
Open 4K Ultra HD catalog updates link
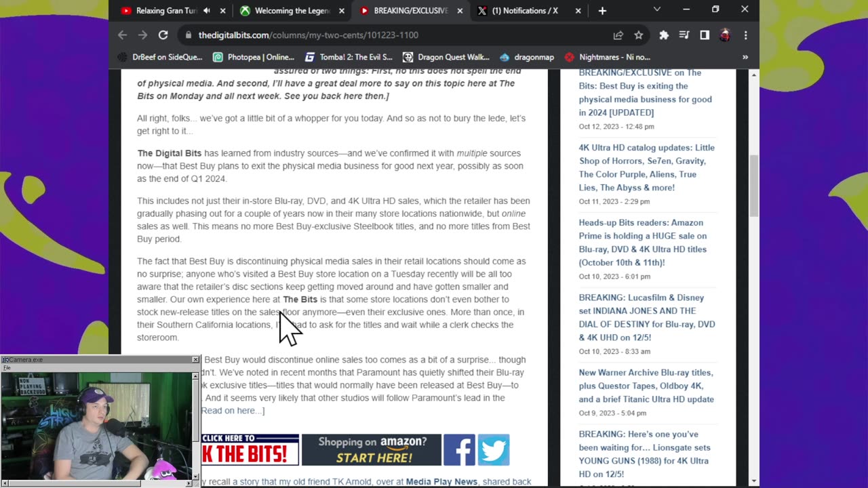(646, 167)
